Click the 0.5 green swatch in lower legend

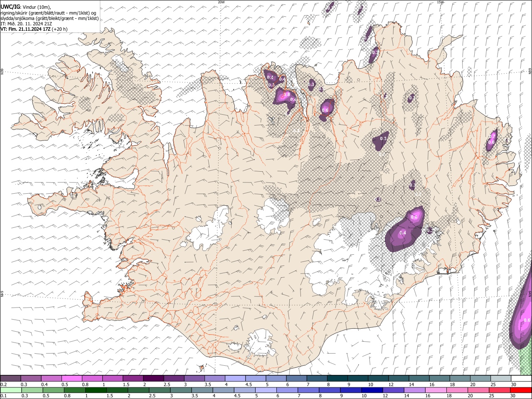(x=54, y=390)
